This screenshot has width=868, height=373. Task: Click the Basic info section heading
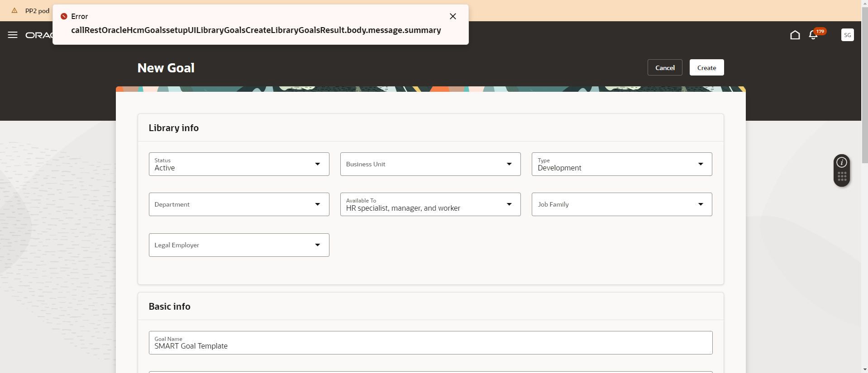click(170, 307)
